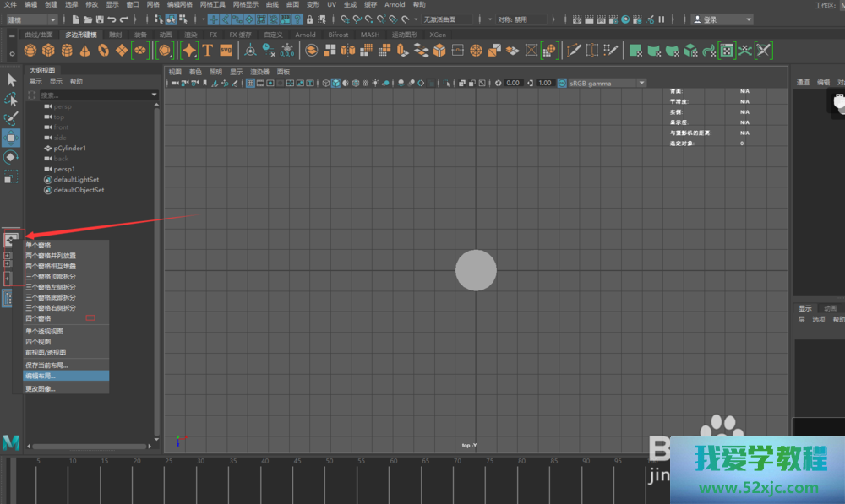Click the 四个窗格 layout menu entry

pyautogui.click(x=38, y=318)
